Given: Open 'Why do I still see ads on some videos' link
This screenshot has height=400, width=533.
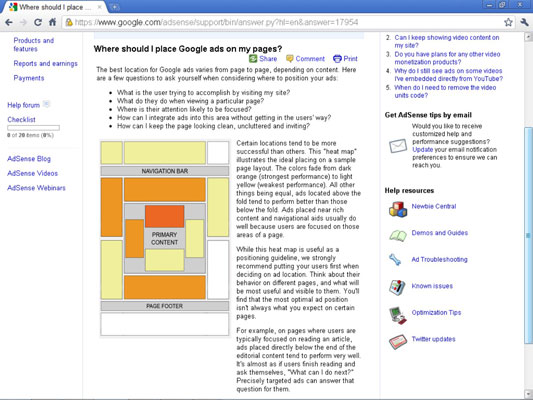Looking at the screenshot, I should pos(448,75).
